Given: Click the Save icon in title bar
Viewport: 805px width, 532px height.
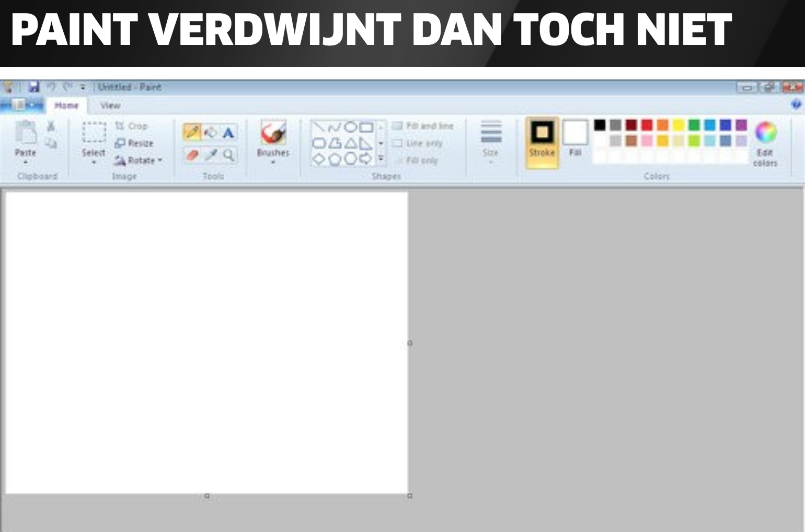Looking at the screenshot, I should (34, 87).
